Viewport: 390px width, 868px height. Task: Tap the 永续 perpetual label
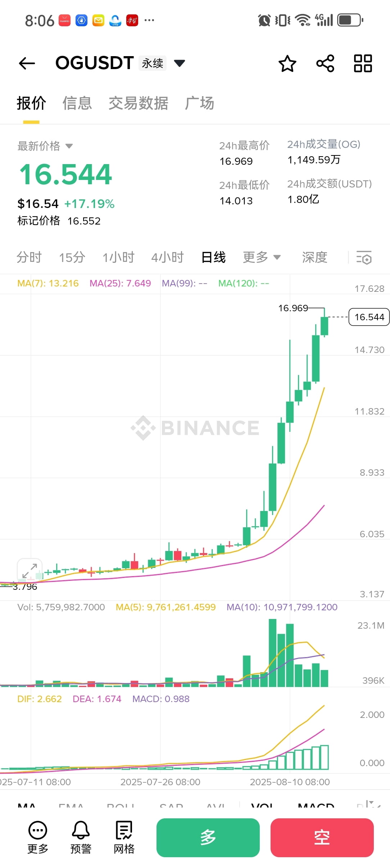(153, 63)
